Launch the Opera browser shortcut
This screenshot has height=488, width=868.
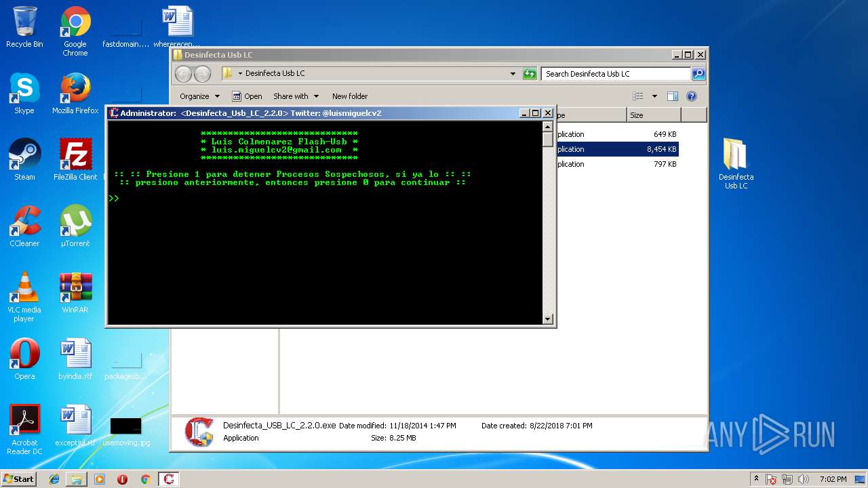tap(24, 359)
